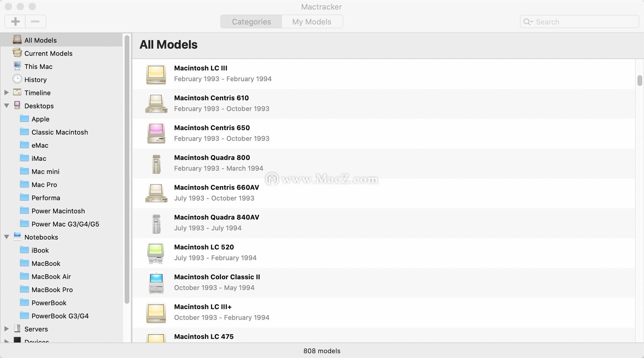The height and width of the screenshot is (358, 644).
Task: Click the Macintosh LC 520 model icon
Action: 156,253
